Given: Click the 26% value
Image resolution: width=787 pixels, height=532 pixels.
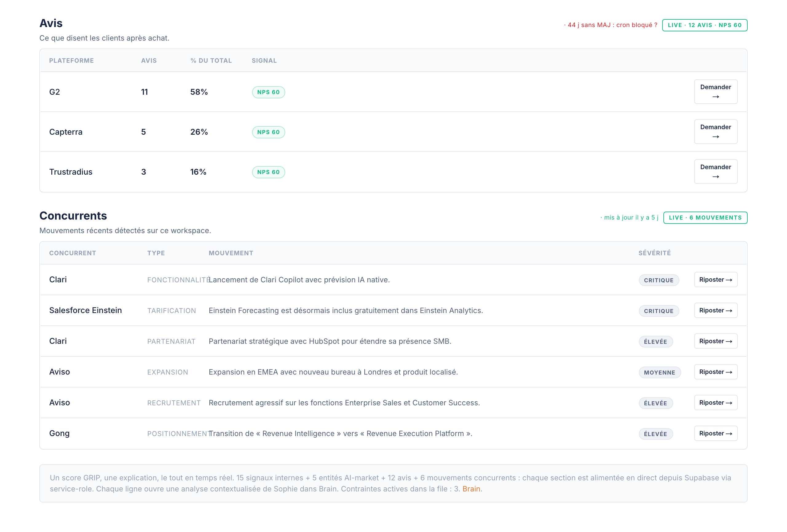Looking at the screenshot, I should click(x=199, y=132).
